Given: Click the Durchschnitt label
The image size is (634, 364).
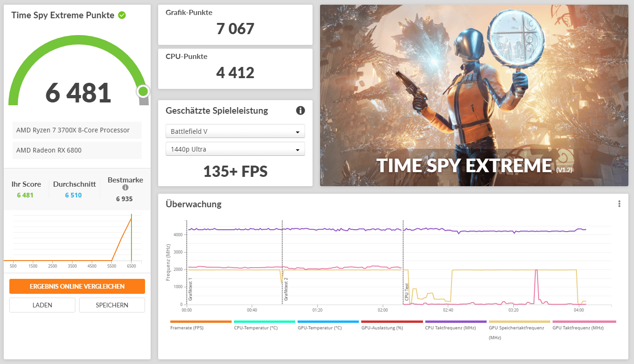Looking at the screenshot, I should click(74, 184).
